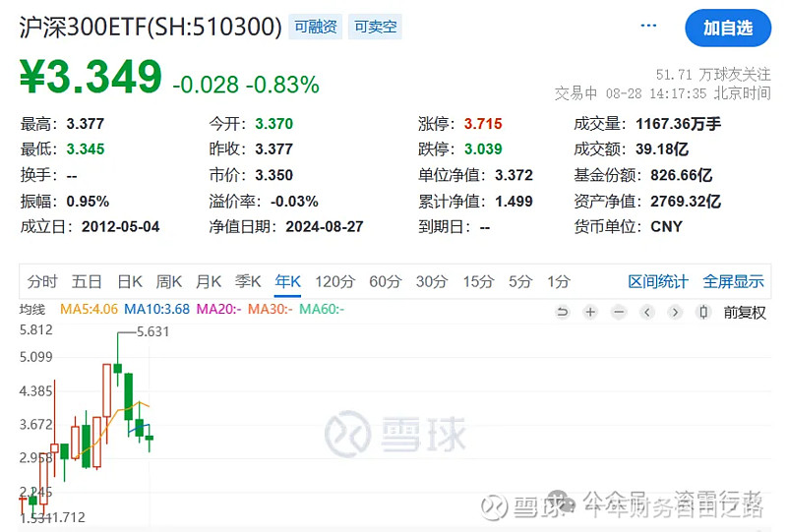Click the 均线 moving average label
Viewport: 787px width, 532px height.
(x=32, y=309)
